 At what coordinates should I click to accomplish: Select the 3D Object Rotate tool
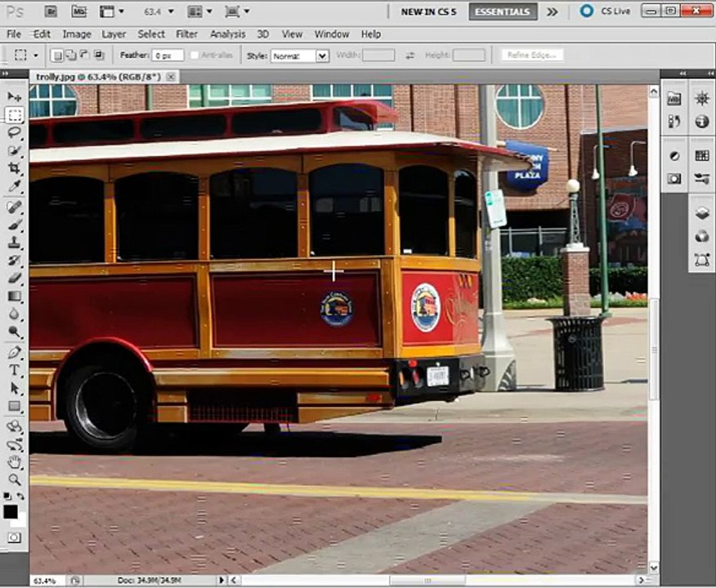14,426
